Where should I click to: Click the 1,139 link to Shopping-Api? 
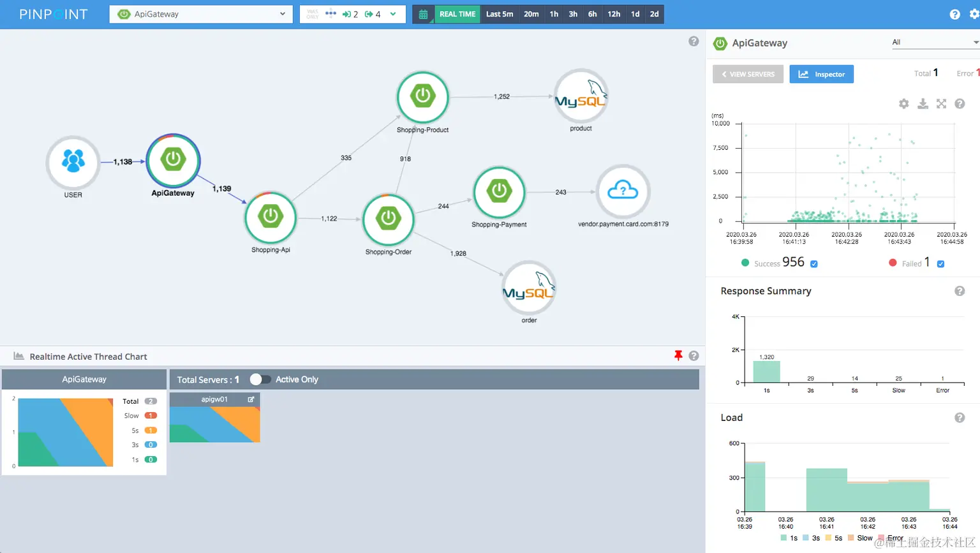[x=221, y=189]
